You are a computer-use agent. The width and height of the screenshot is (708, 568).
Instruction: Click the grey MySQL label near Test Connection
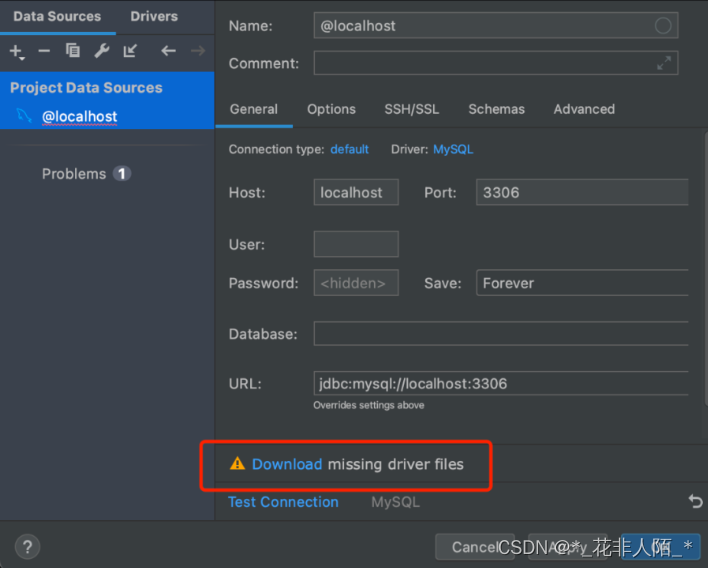coord(396,502)
